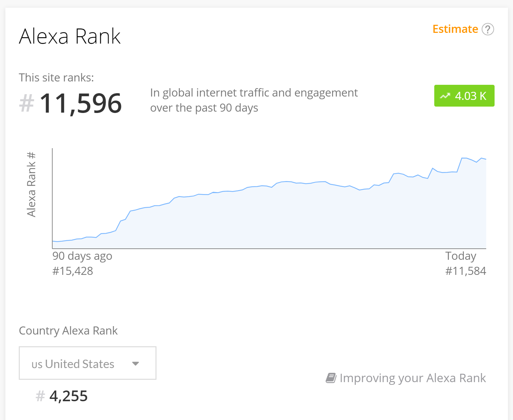Click the global rank number 11,596

point(80,103)
